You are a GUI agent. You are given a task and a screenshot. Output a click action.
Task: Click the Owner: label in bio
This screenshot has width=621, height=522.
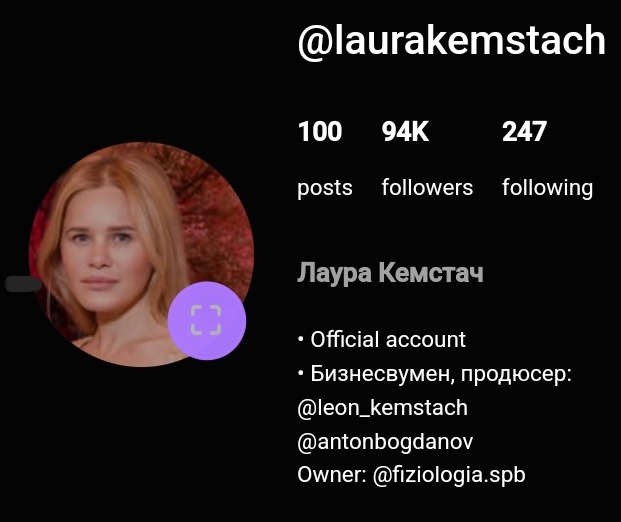tap(332, 474)
